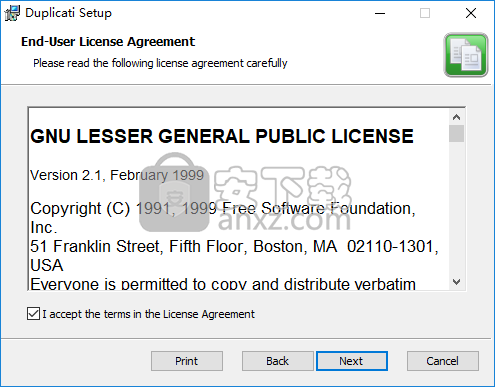
Task: Continue with the Next button
Action: point(352,361)
